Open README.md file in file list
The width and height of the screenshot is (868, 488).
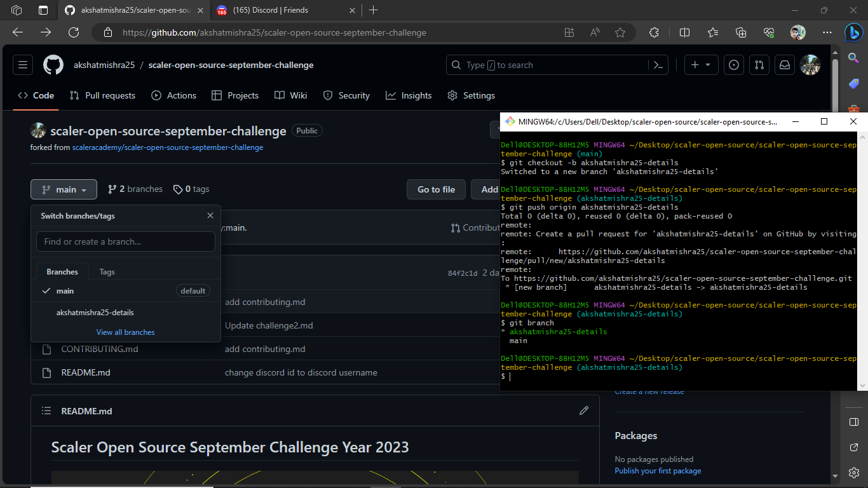86,372
